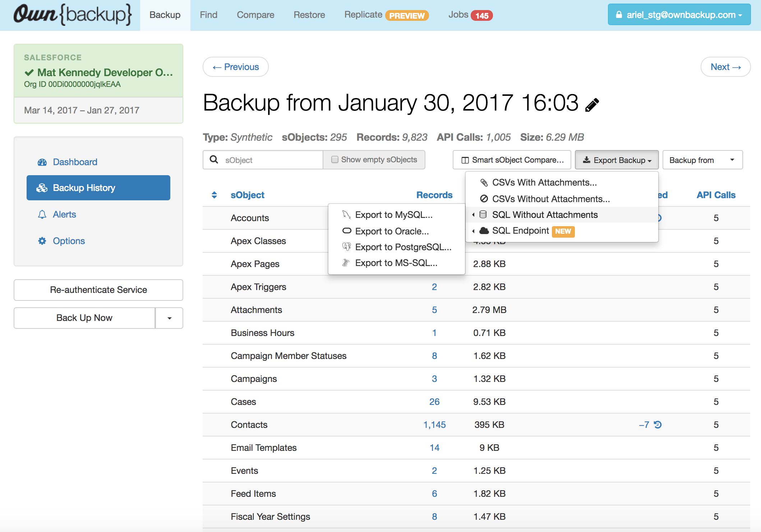Enable Show empty sObjects checkbox

[335, 159]
